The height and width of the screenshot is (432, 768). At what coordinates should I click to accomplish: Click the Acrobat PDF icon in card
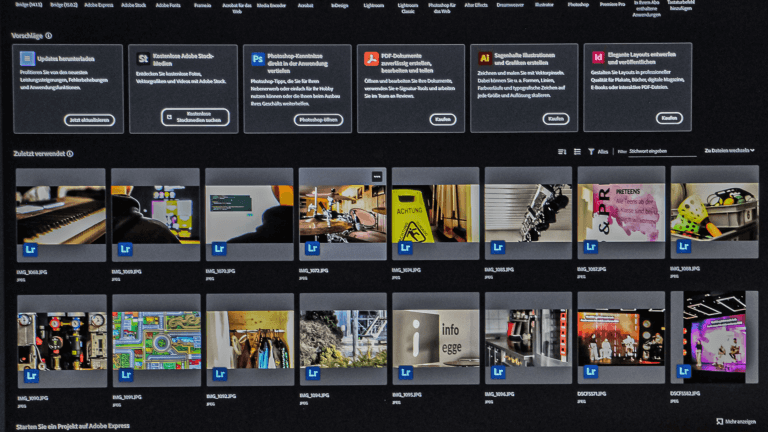click(x=371, y=59)
